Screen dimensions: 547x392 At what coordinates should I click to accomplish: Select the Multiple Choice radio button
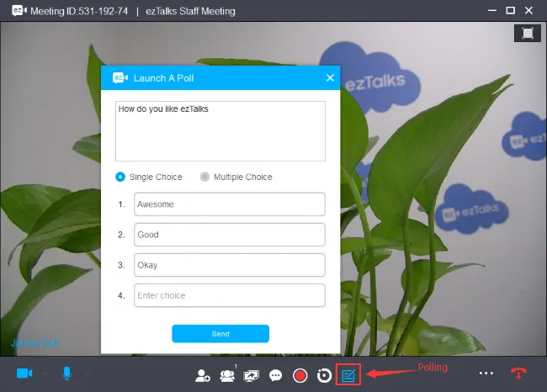coord(204,177)
